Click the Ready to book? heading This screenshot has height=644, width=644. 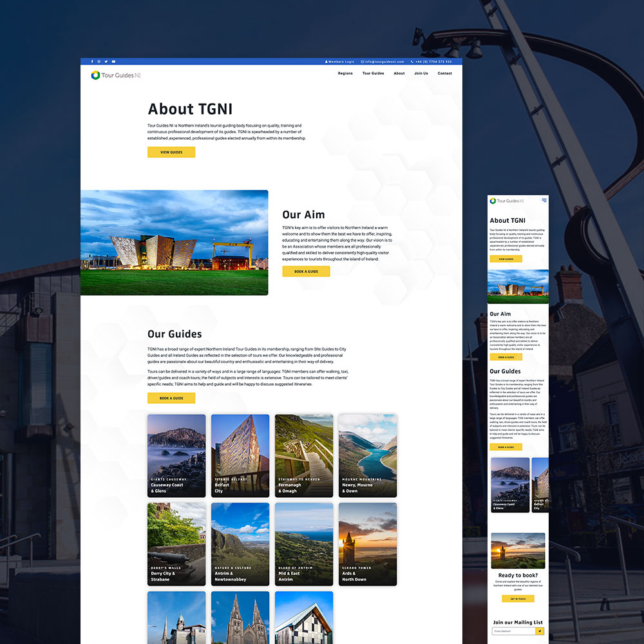[518, 575]
